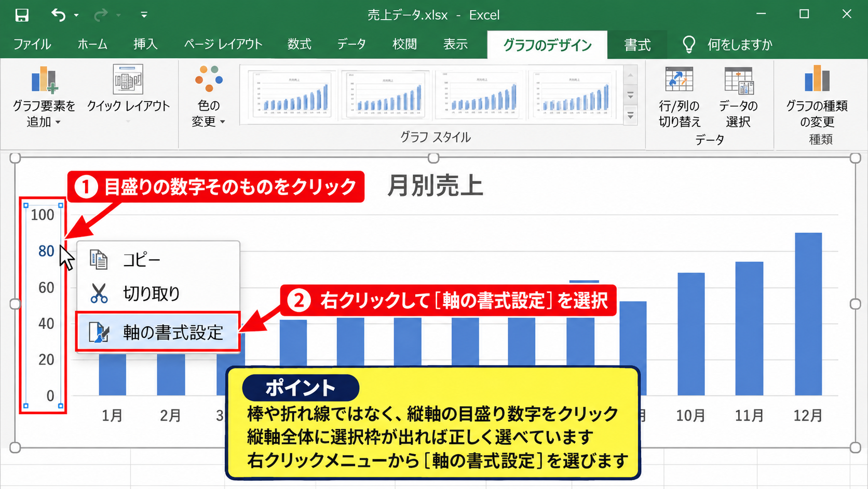Expand the chart styles gallery More arrow
Screen dimensions: 868x489
tap(630, 115)
